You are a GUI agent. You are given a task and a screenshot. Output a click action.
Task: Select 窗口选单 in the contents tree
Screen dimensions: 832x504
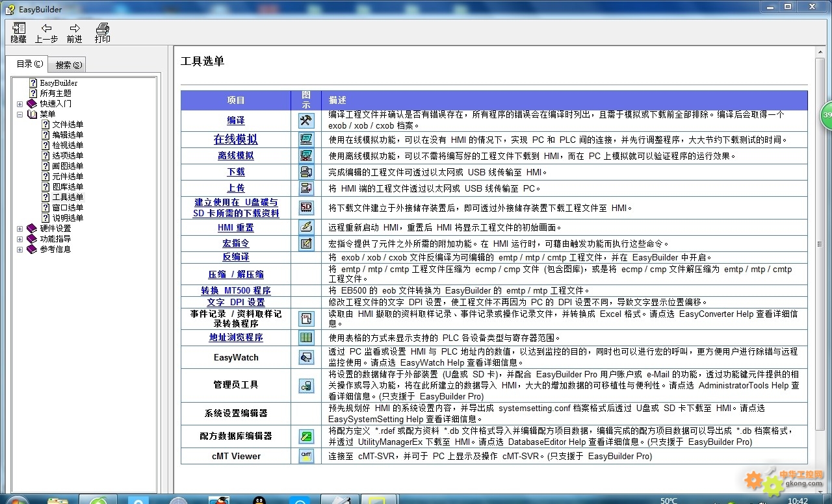point(68,208)
